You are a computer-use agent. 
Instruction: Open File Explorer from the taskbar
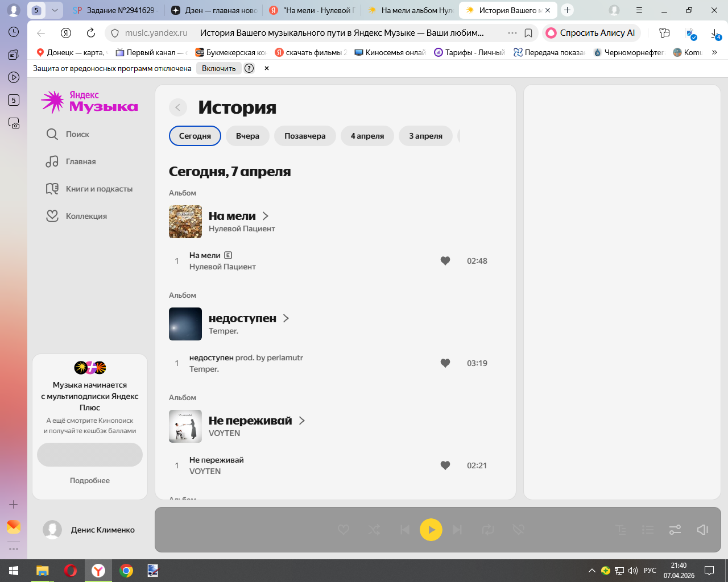pyautogui.click(x=43, y=571)
